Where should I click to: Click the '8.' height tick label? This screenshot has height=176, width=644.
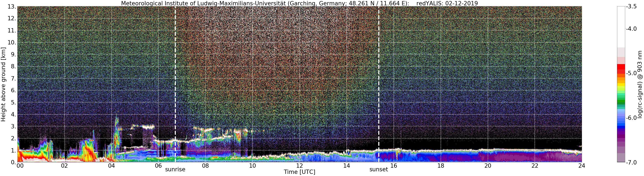tap(13, 66)
